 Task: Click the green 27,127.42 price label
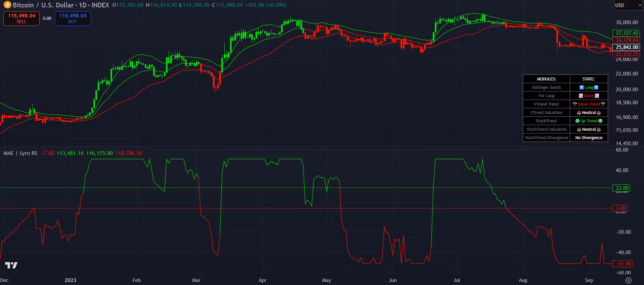627,33
